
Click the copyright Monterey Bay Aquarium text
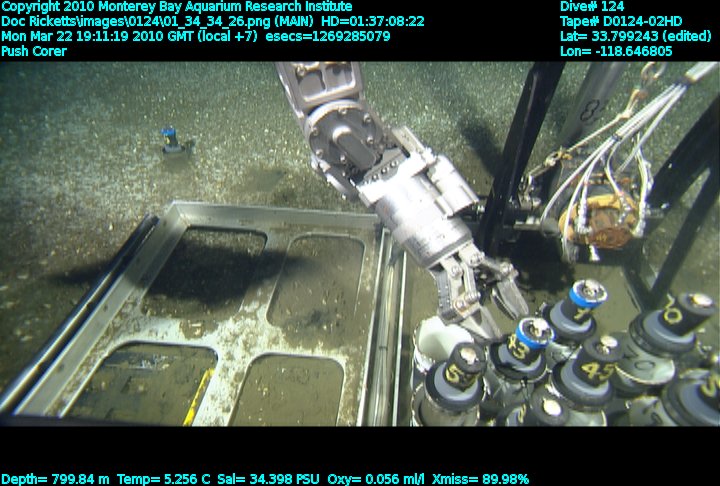[x=176, y=6]
